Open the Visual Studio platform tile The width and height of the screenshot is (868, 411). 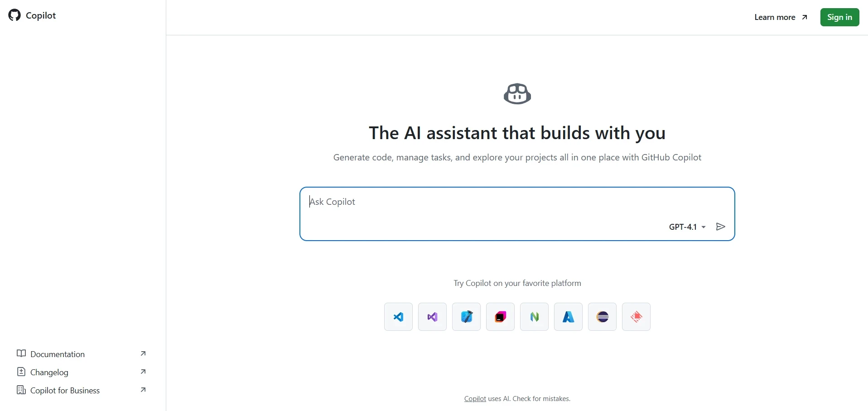point(432,316)
